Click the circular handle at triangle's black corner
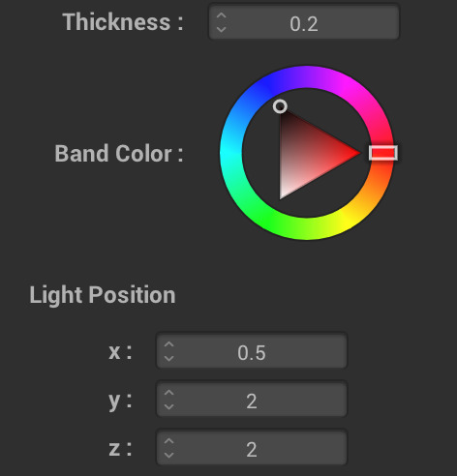Image resolution: width=457 pixels, height=476 pixels. pyautogui.click(x=280, y=106)
